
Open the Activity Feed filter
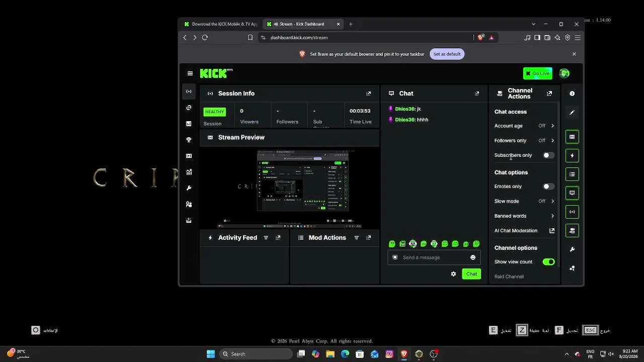point(266,238)
